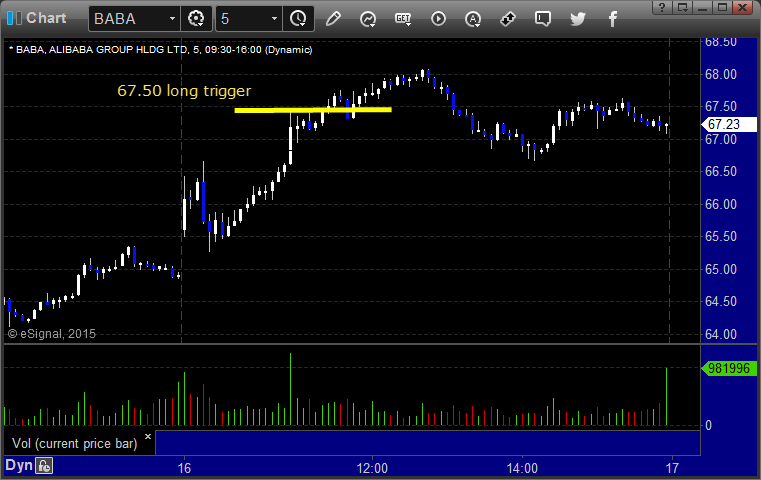Image resolution: width=761 pixels, height=480 pixels.
Task: Toggle the lock icon next to Dyn
Action: (x=44, y=466)
